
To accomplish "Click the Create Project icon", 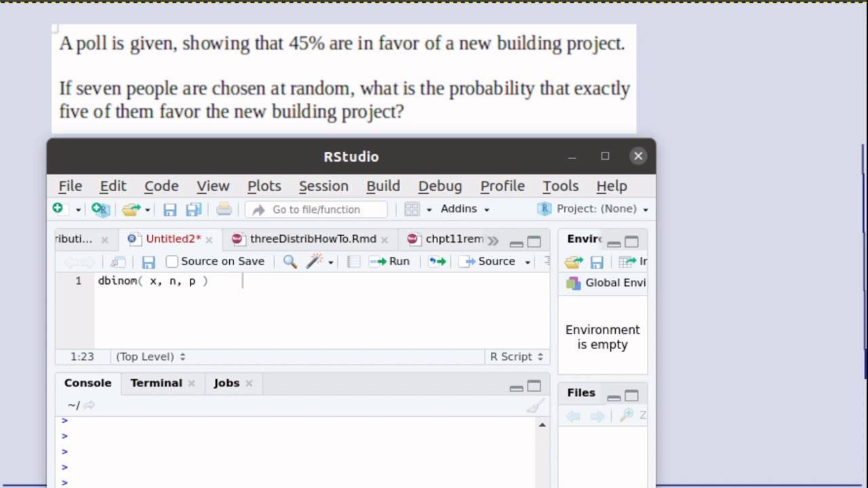I will [x=100, y=209].
